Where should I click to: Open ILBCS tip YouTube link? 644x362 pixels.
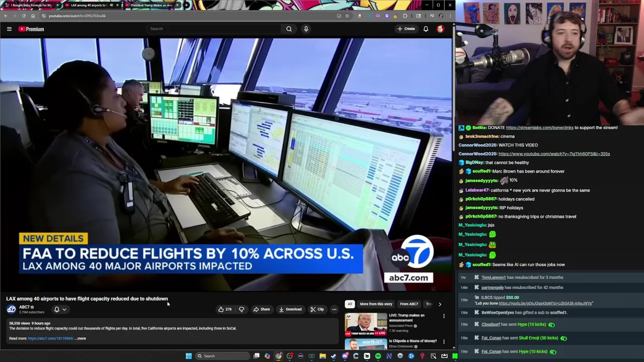click(x=545, y=303)
